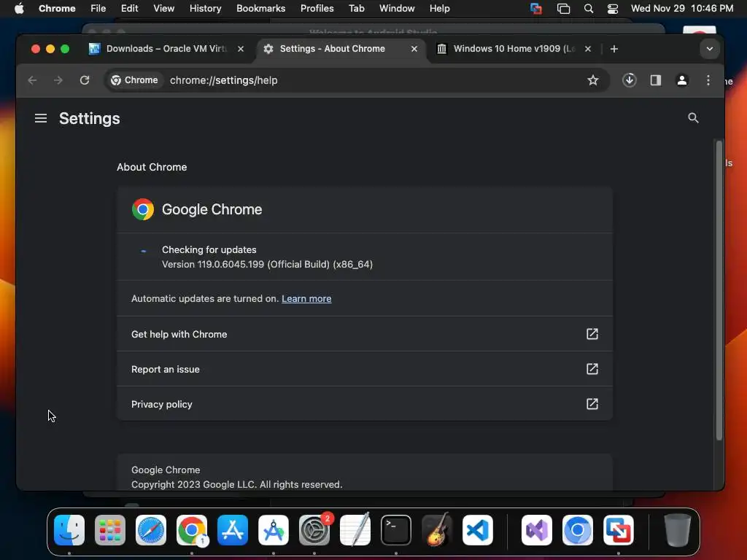Open Trash from the Dock
This screenshot has height=560, width=747.
[x=678, y=530]
